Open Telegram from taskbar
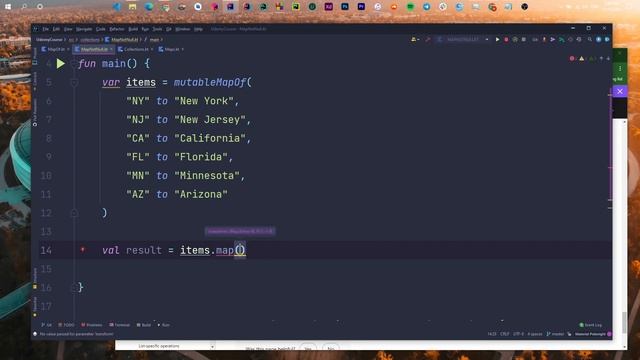Viewport: 640px width, 360px height. 427,7
